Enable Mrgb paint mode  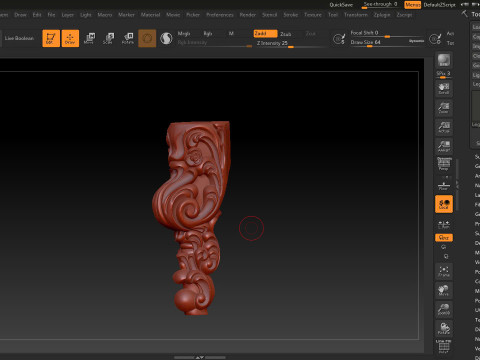coord(184,34)
